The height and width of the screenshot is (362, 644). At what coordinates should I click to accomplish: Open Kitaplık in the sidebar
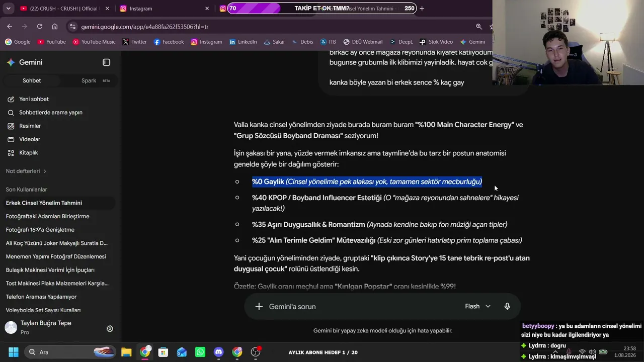[60, 152]
